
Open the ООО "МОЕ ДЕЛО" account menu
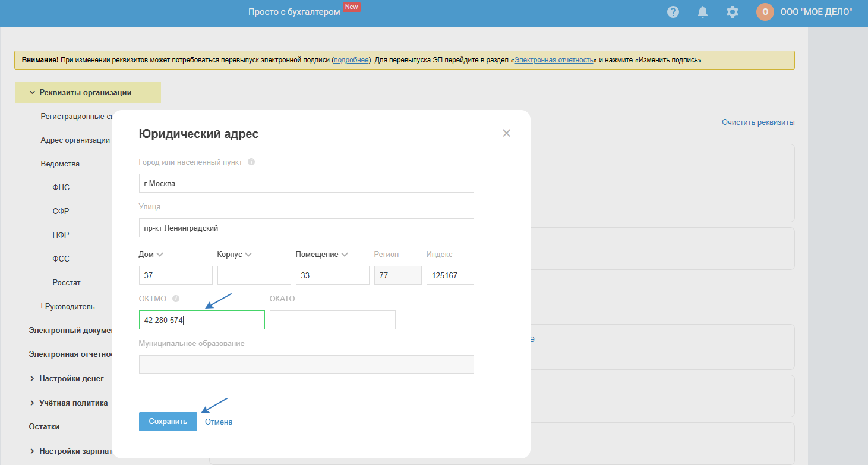click(x=816, y=12)
